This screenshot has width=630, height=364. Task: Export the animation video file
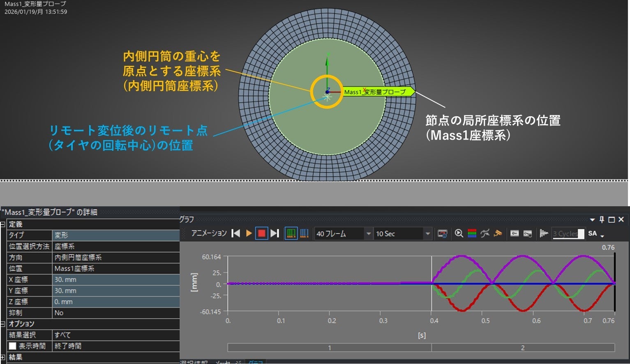click(x=442, y=233)
